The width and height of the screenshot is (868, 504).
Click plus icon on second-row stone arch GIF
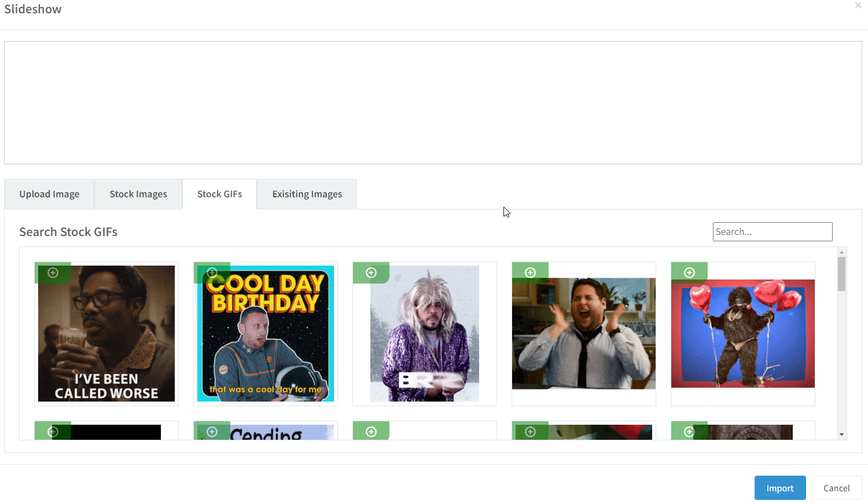[689, 432]
